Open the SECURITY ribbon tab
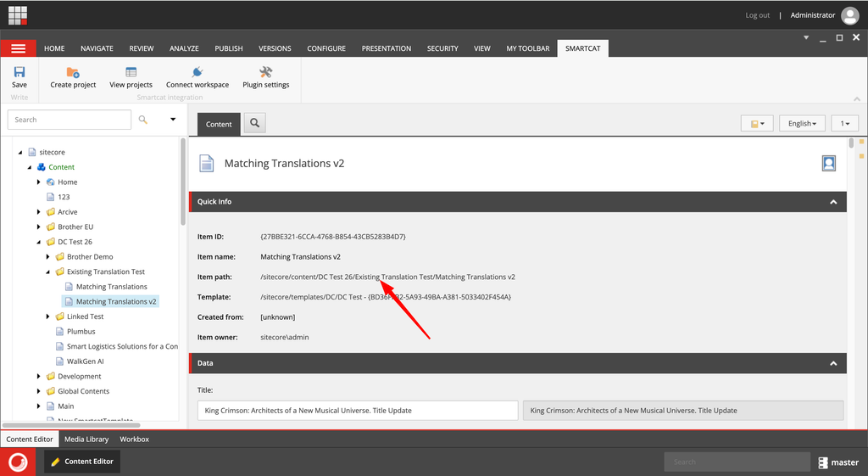The height and width of the screenshot is (476, 868). click(442, 48)
